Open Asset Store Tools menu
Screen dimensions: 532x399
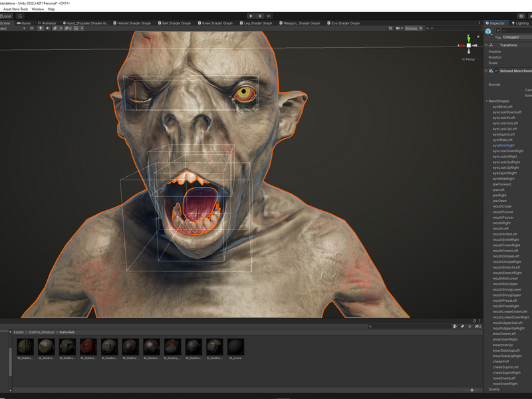[15, 9]
